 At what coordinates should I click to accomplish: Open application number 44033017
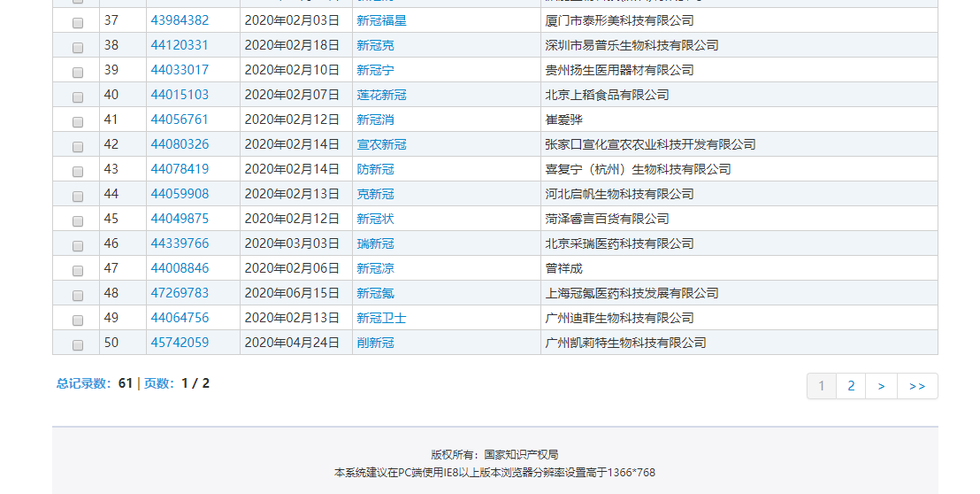pyautogui.click(x=180, y=70)
